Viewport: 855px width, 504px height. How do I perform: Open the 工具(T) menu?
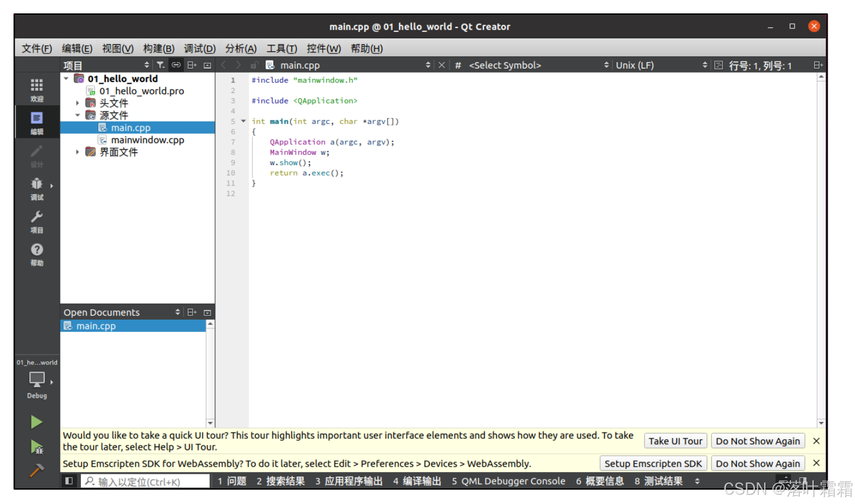tap(282, 48)
